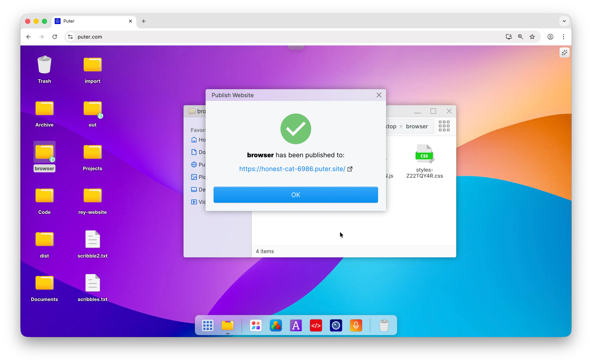Click the browser breadcrumb path segment
The image size is (592, 364).
(x=417, y=126)
